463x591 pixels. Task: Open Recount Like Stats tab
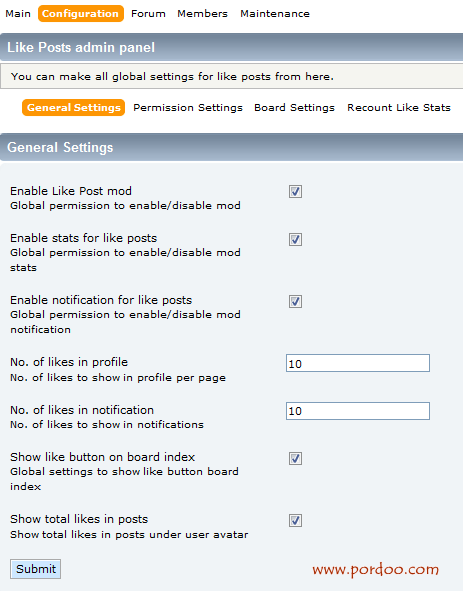[x=399, y=107]
